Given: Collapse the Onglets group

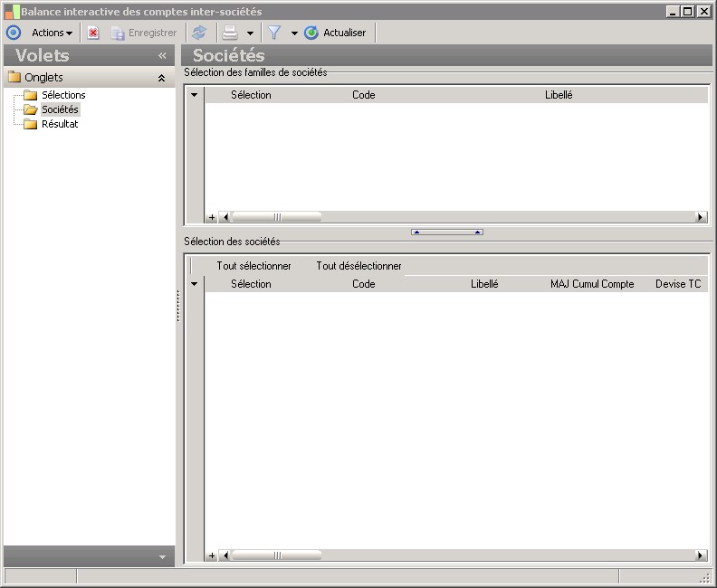Looking at the screenshot, I should tap(161, 78).
